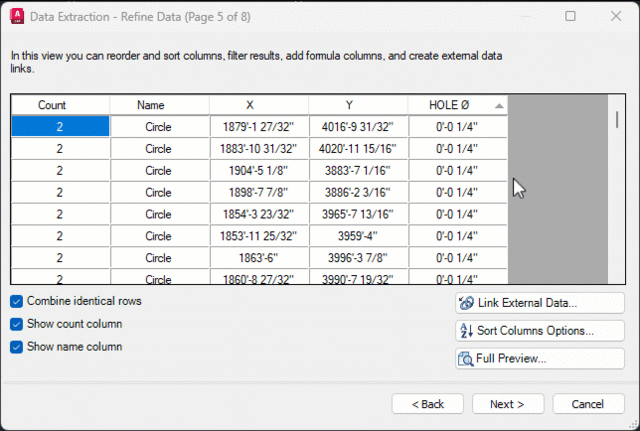Select Y cell 4016'-9 31/32"
Viewport: 640px width, 431px height.
(358, 127)
